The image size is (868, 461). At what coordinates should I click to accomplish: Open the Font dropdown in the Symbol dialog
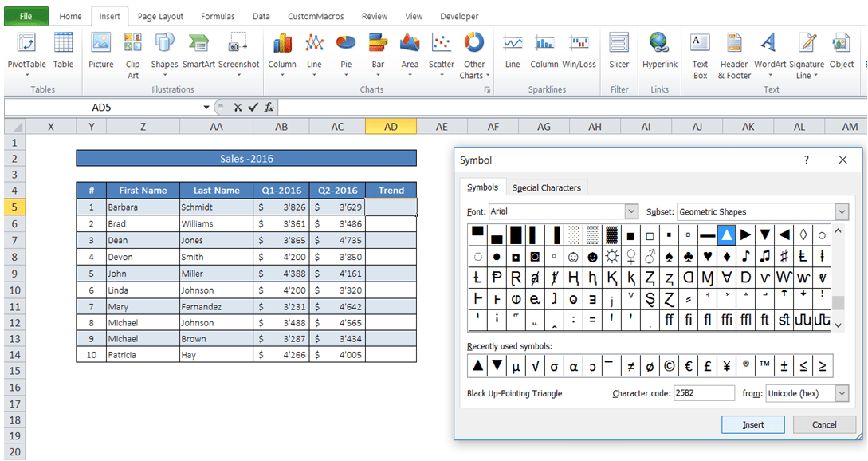pyautogui.click(x=631, y=211)
